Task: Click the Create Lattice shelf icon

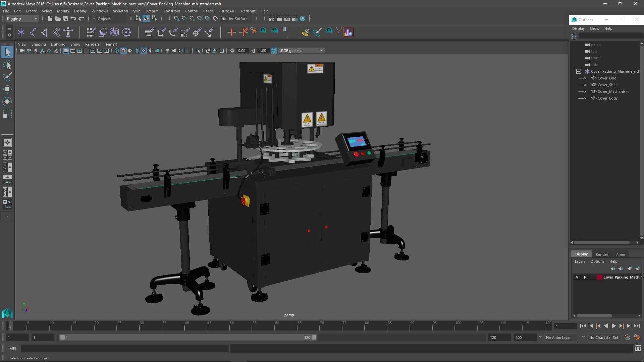Action: 114,32
